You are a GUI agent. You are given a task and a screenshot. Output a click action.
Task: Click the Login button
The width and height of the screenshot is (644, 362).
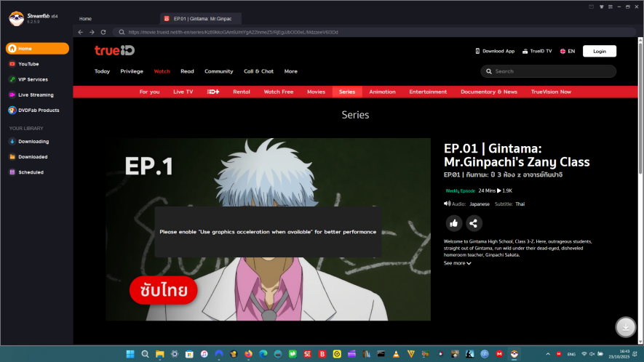click(x=600, y=52)
